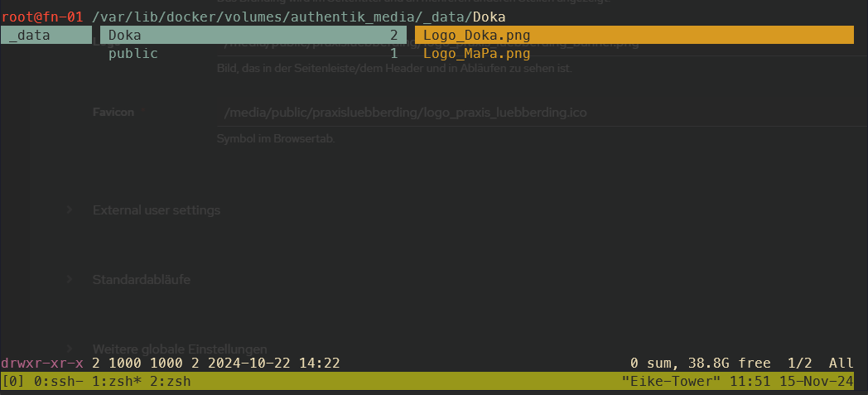This screenshot has height=395, width=868.
Task: Expand the External user settings section
Action: pyautogui.click(x=157, y=210)
